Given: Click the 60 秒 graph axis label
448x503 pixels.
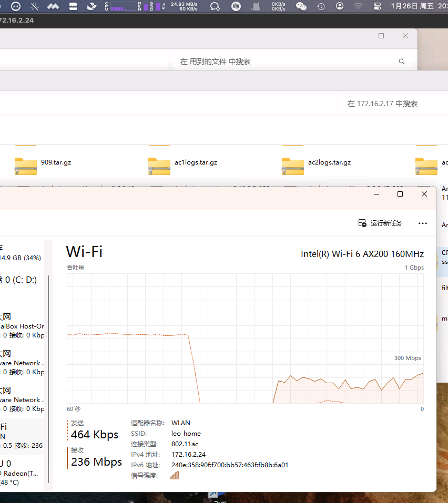Looking at the screenshot, I should (74, 409).
